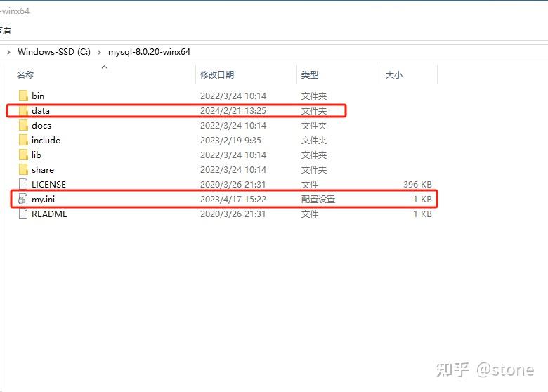548x392 pixels.
Task: Click 文件夹 type cell of bin row
Action: pos(314,96)
